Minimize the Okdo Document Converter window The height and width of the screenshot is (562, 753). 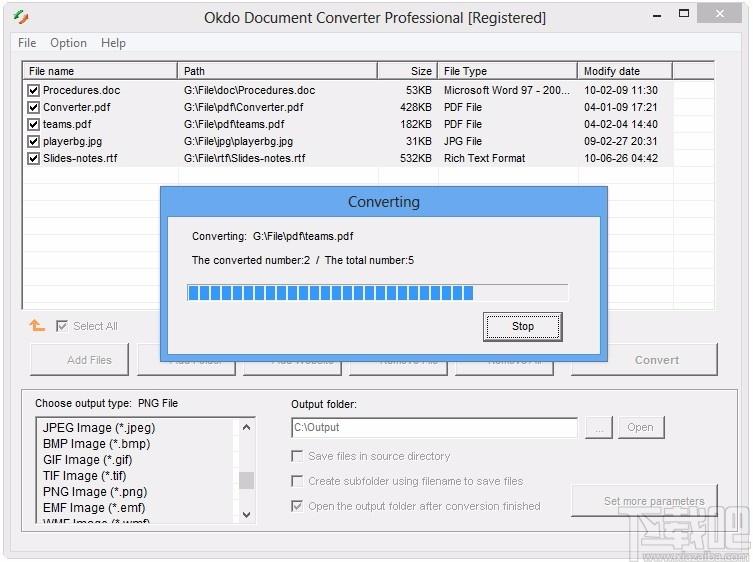click(x=657, y=15)
